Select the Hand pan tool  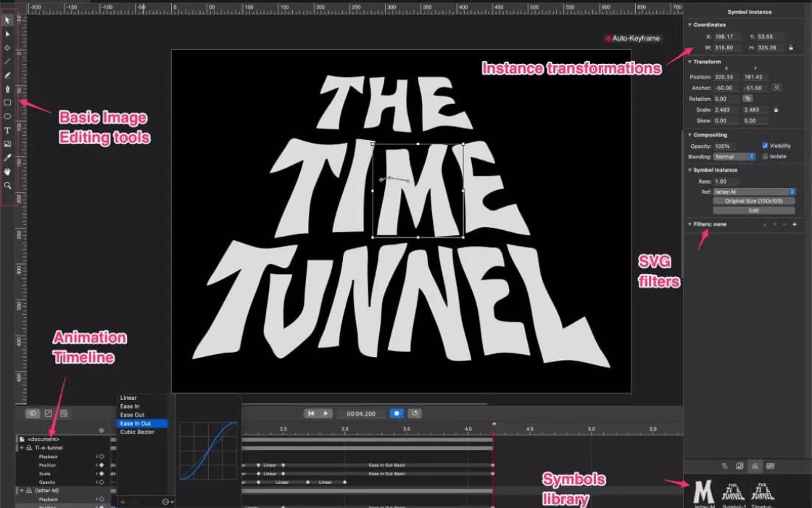coord(8,171)
